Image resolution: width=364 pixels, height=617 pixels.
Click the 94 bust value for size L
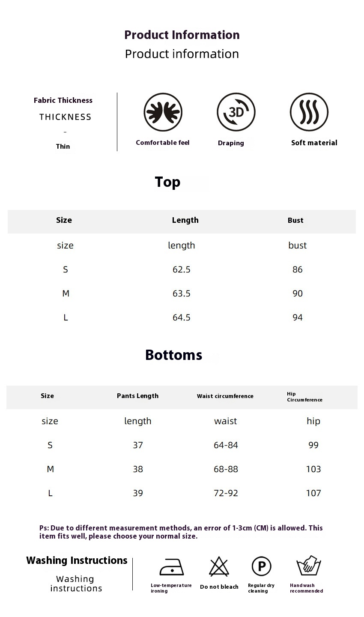pos(297,317)
